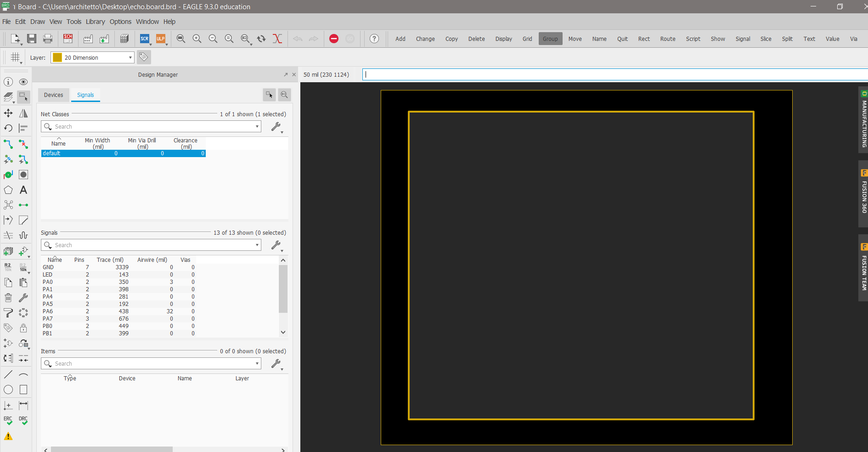Open the Net Classes wrench options menu

coord(276,127)
